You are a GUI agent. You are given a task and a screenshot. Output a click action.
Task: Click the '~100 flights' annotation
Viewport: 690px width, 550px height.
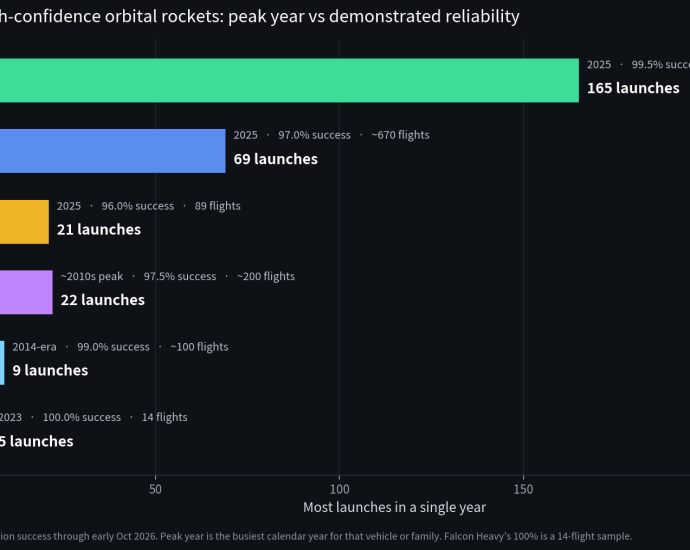[199, 347]
